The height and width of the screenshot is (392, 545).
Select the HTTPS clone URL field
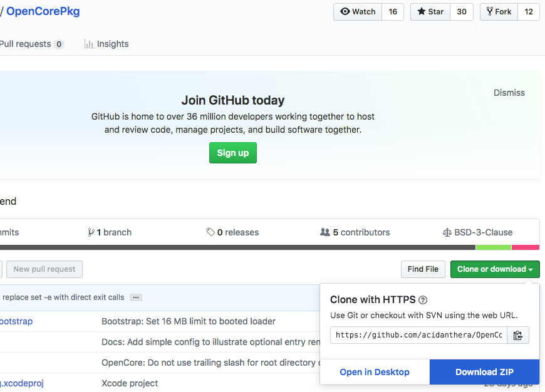click(x=418, y=335)
